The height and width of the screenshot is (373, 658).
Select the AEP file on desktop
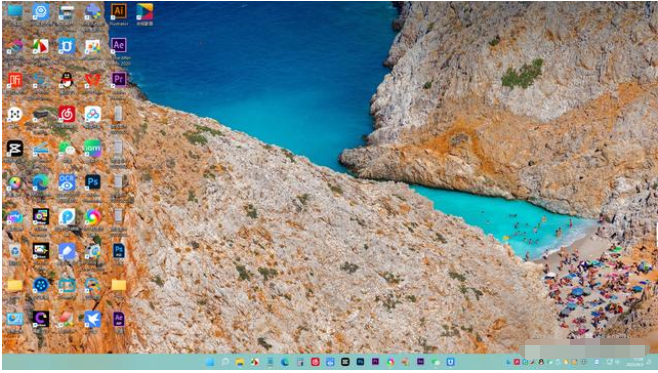point(119,319)
